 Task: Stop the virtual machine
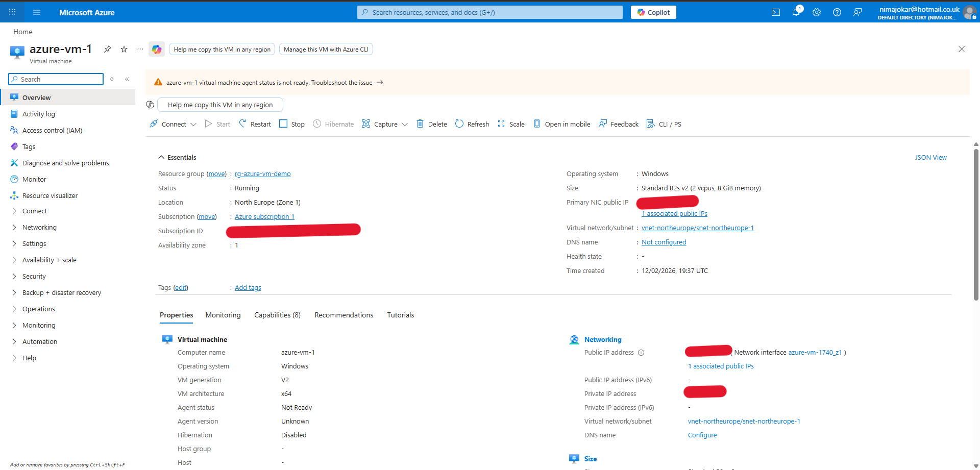point(292,124)
